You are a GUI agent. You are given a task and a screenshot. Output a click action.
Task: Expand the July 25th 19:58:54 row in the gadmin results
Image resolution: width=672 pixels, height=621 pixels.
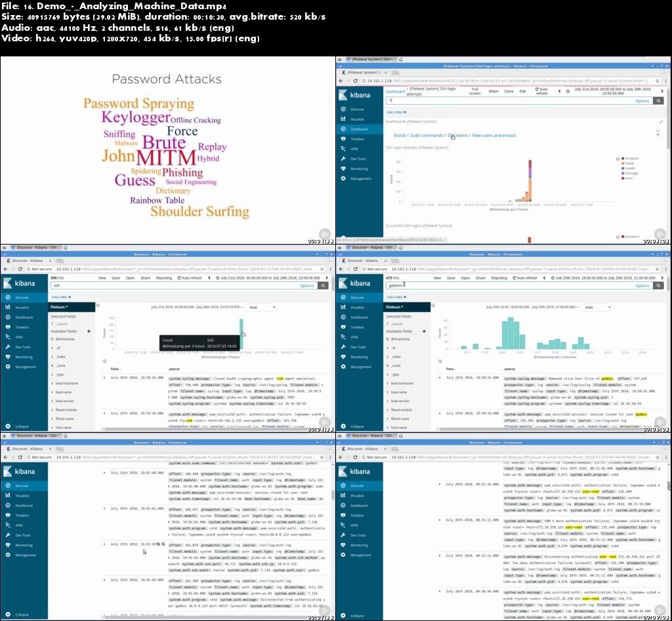440,413
